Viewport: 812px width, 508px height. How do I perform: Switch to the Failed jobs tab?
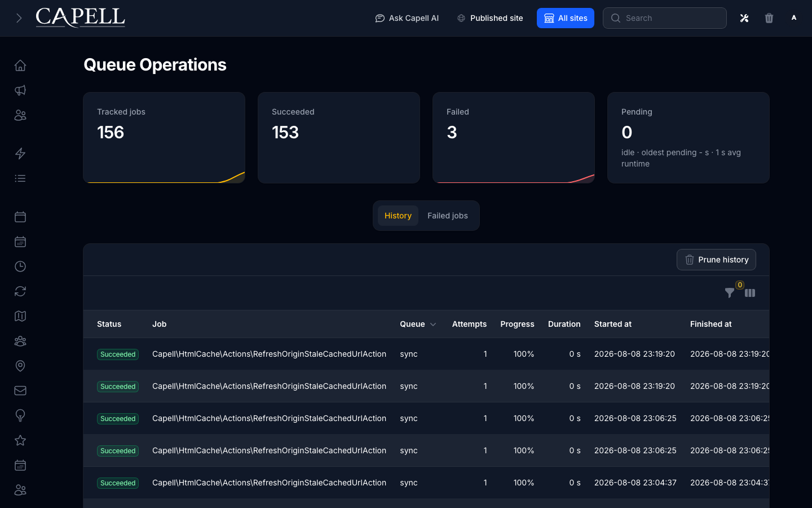tap(448, 216)
